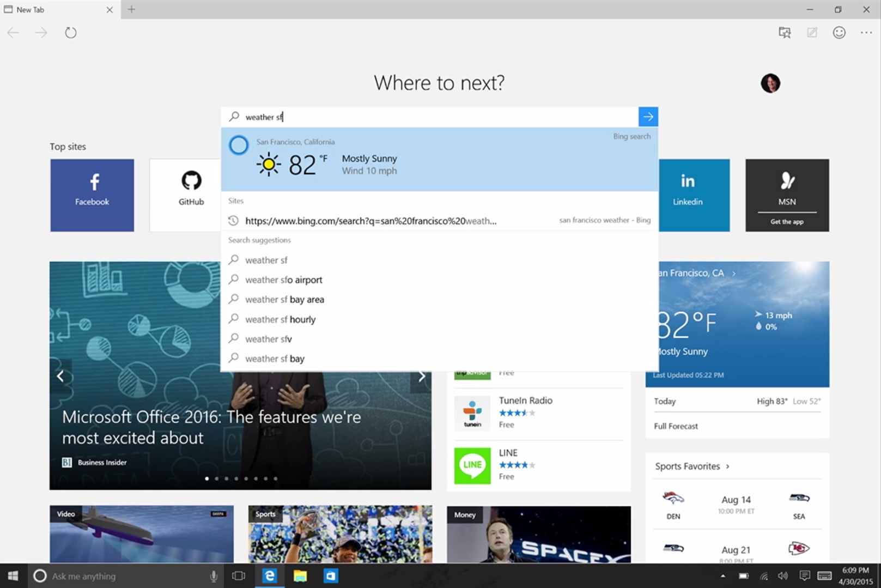Viewport: 881px width, 588px height.
Task: Open the Facebook top site tile
Action: 92,195
